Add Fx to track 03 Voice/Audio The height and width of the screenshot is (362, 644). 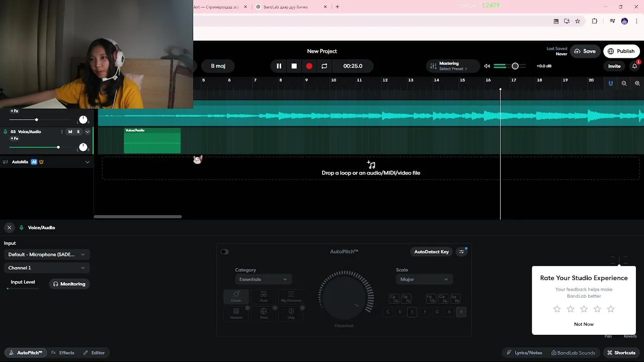14,138
